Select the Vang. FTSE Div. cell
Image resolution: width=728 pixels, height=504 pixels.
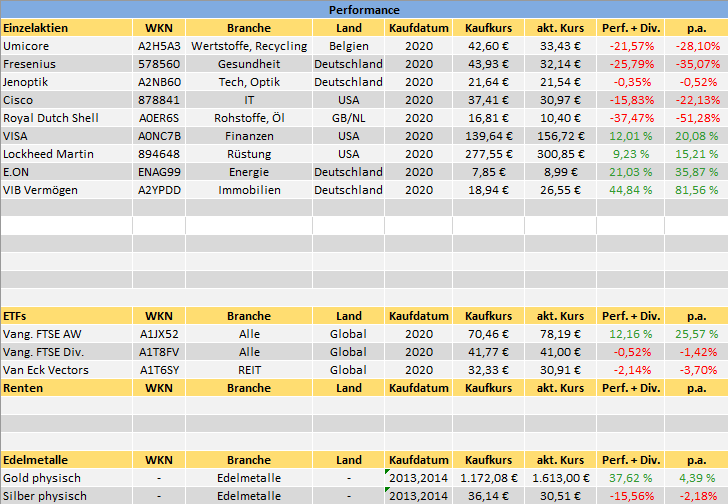[x=67, y=352]
